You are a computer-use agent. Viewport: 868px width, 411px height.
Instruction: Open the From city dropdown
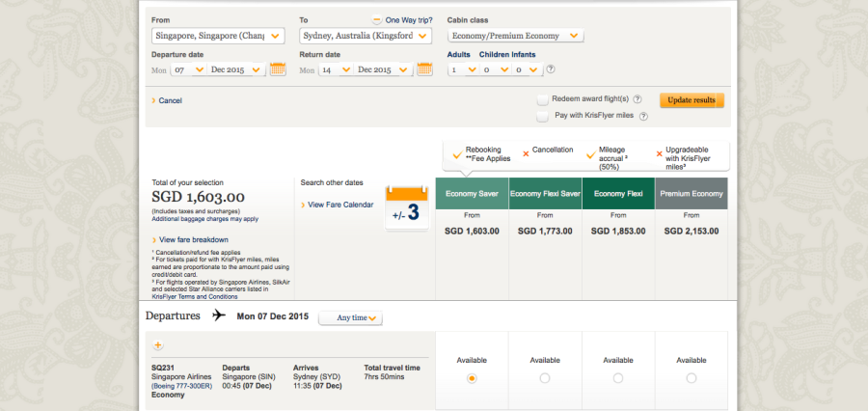click(x=219, y=36)
